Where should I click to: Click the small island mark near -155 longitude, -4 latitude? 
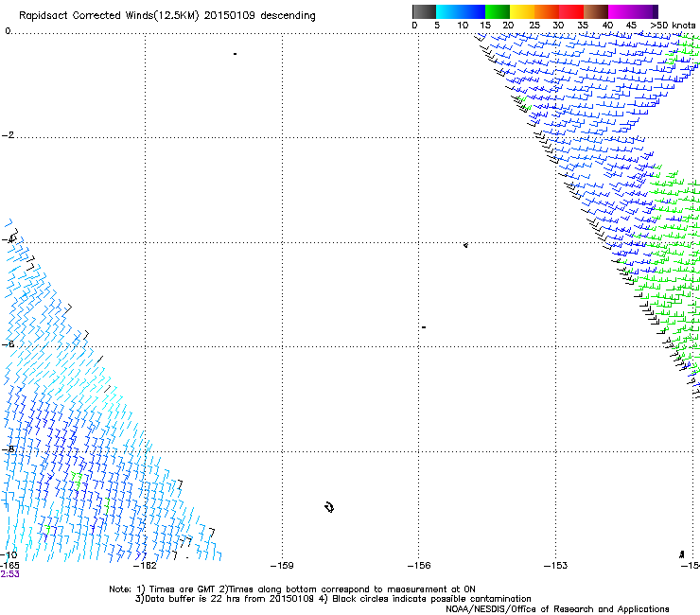click(465, 245)
